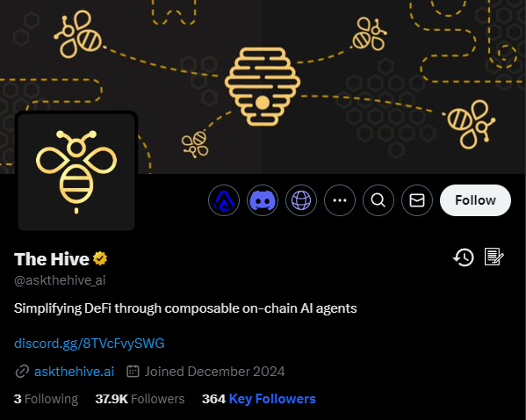526x420 pixels.
Task: Open the 364 Key Followers list
Action: [x=259, y=399]
